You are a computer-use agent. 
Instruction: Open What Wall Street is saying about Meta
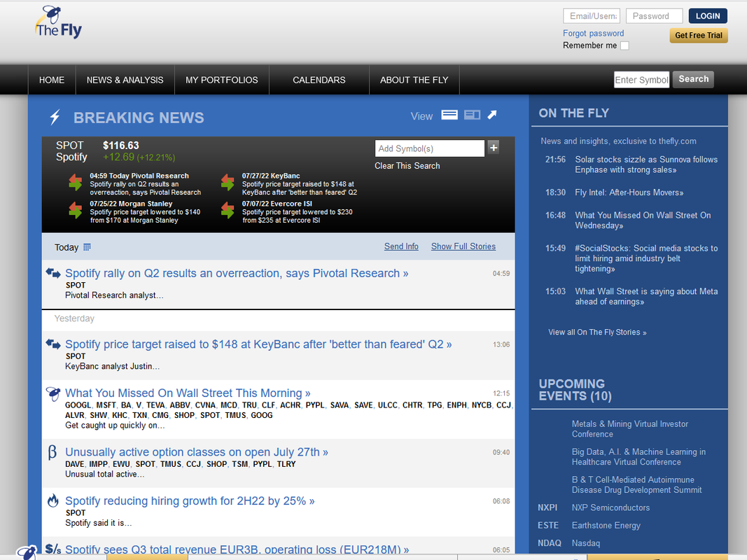(x=646, y=296)
